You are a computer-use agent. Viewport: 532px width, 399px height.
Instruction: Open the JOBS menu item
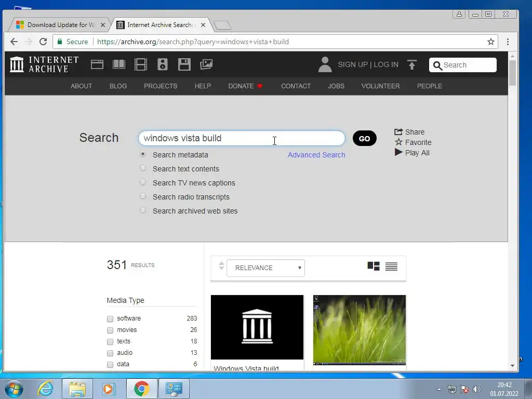tap(336, 86)
